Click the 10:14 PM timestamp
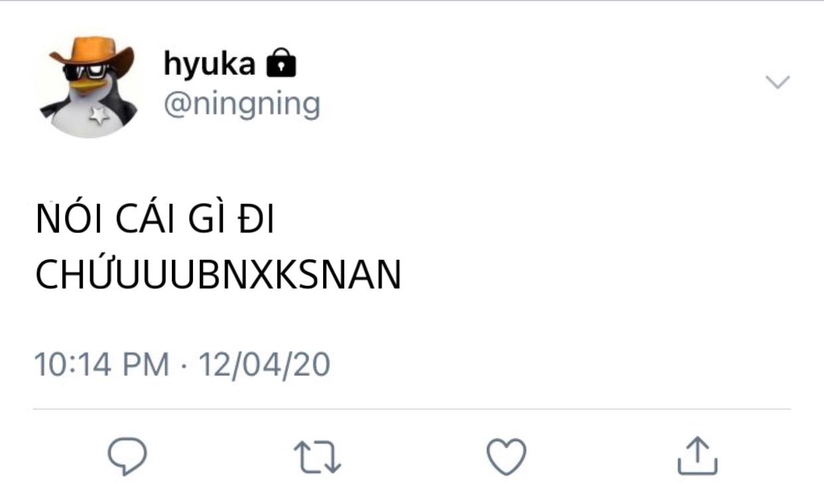The height and width of the screenshot is (504, 824). coord(102,364)
